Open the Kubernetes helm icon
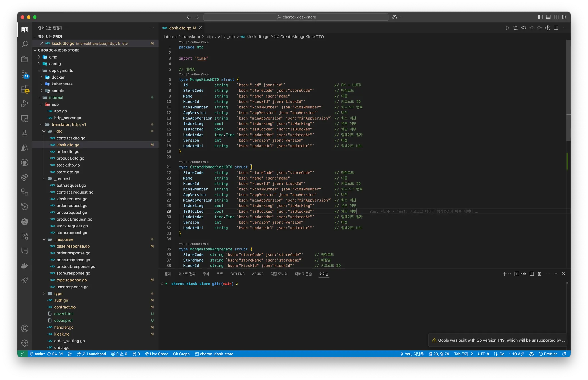The width and height of the screenshot is (588, 380). [25, 221]
